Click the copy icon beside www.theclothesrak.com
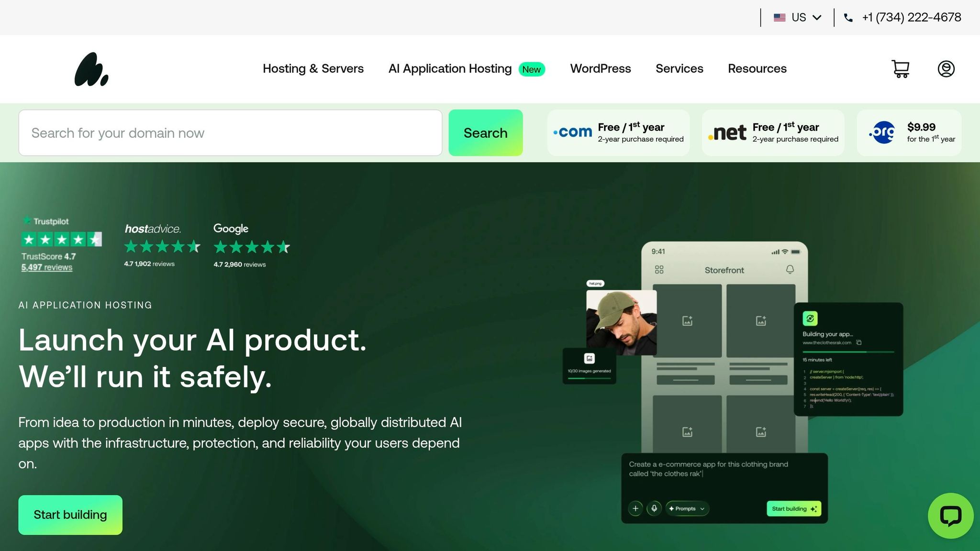 tap(859, 342)
